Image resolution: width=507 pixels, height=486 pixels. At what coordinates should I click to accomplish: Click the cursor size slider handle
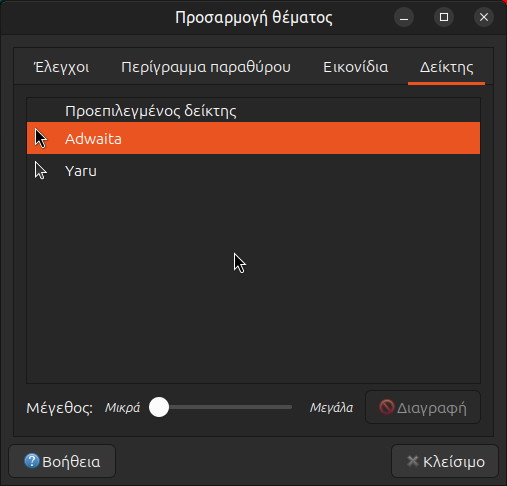159,407
